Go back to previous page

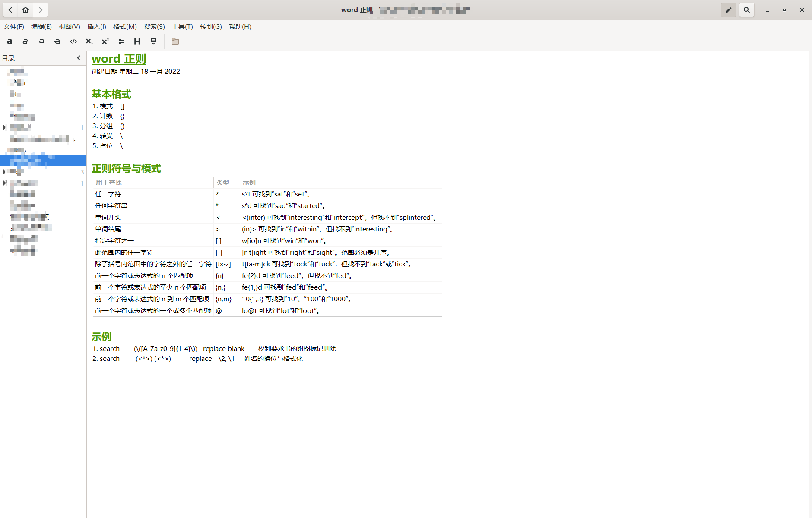click(10, 10)
